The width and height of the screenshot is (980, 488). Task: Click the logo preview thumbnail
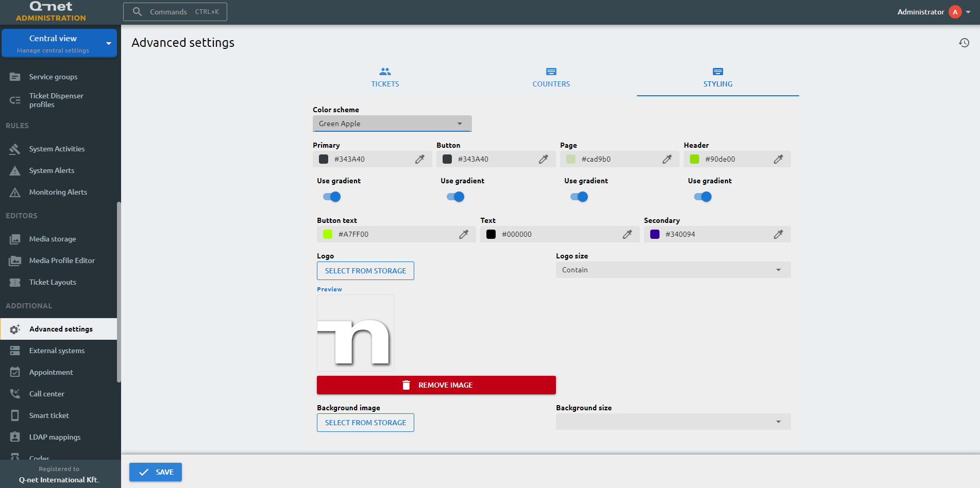click(356, 333)
